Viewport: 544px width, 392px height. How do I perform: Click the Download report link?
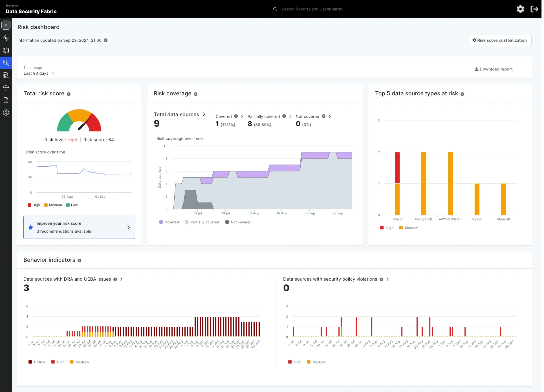[493, 69]
